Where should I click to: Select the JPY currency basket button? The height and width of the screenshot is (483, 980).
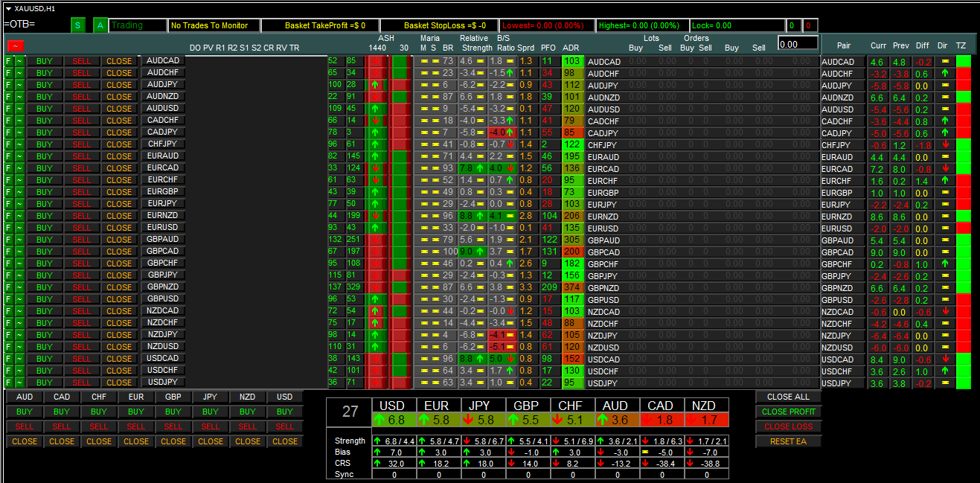[x=211, y=397]
